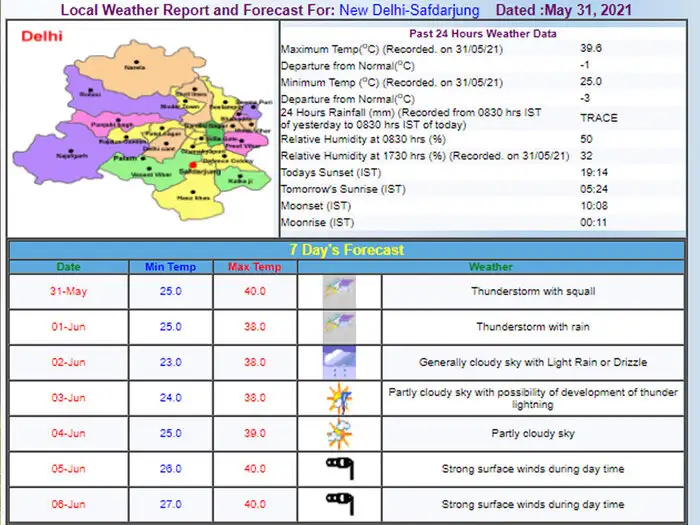
Task: Click the windsock icon for 06-Jun
Action: [340, 504]
